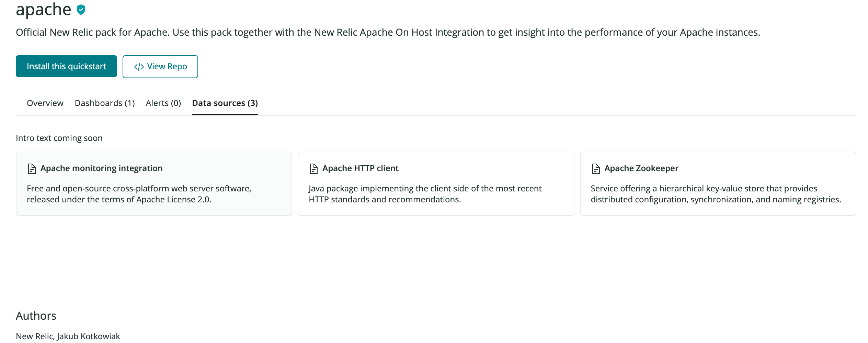Click Install this quickstart
Viewport: 868px width, 343px height.
[x=66, y=66]
